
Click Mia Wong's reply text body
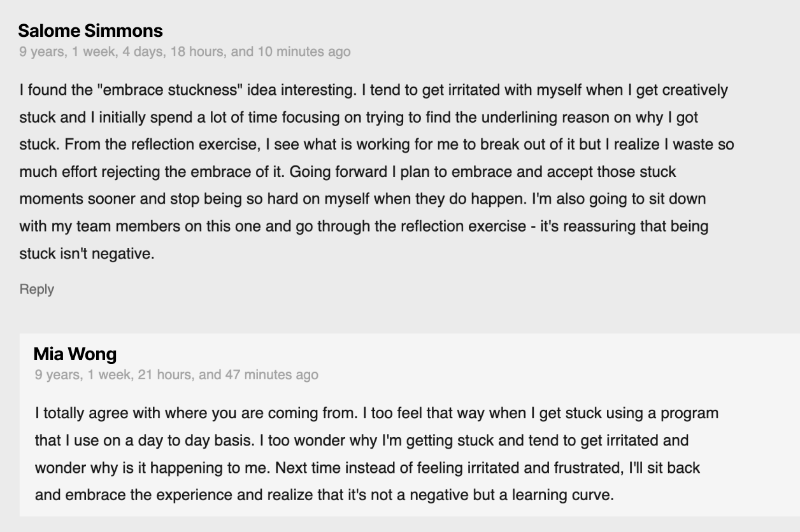tap(376, 453)
